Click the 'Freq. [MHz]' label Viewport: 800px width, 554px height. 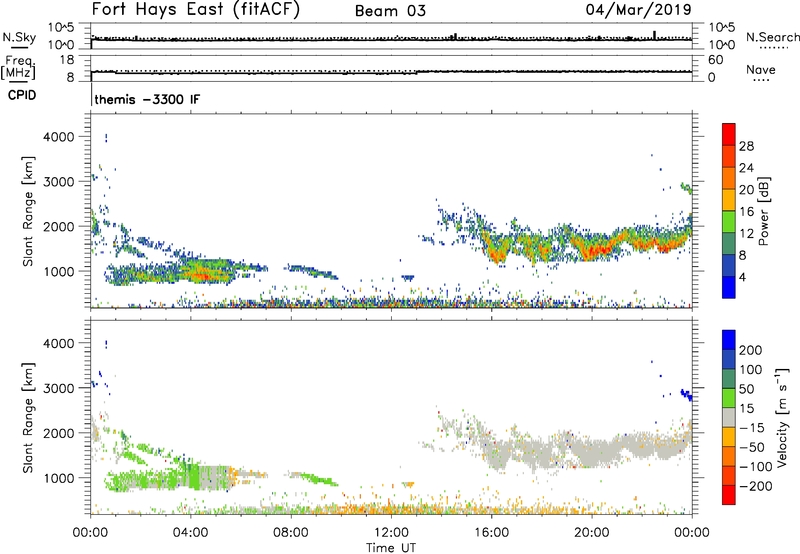pyautogui.click(x=18, y=68)
